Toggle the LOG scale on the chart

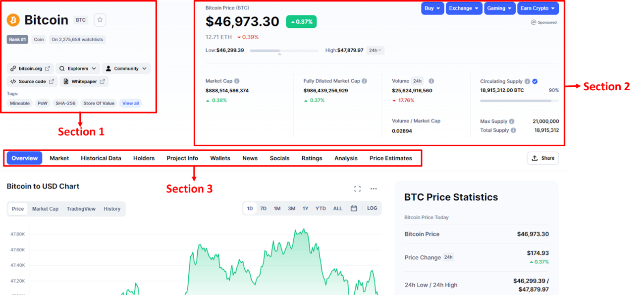point(372,208)
